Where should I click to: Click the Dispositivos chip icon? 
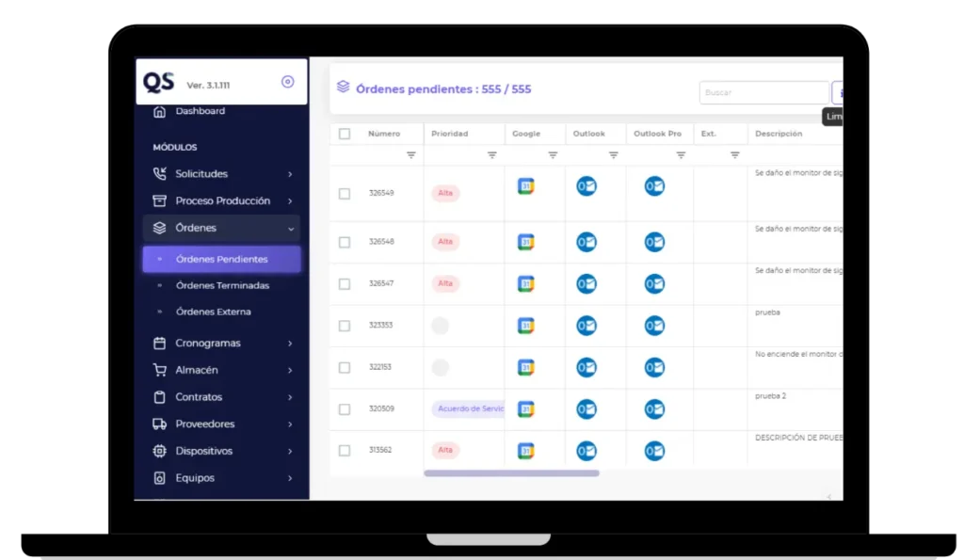[159, 451]
